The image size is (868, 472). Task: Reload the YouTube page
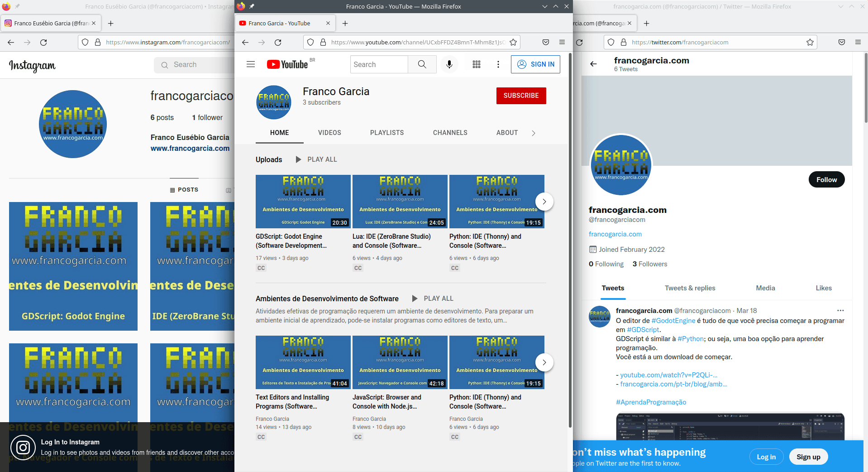tap(278, 42)
